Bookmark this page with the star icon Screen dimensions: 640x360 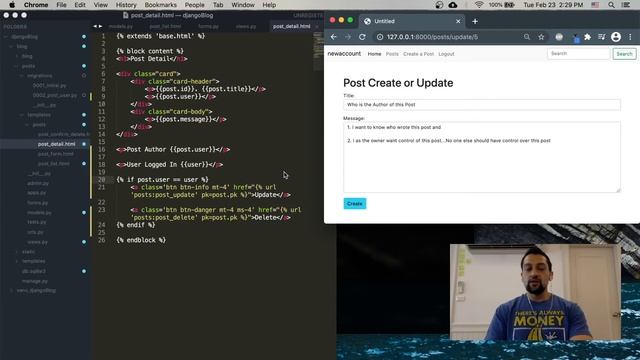point(541,37)
